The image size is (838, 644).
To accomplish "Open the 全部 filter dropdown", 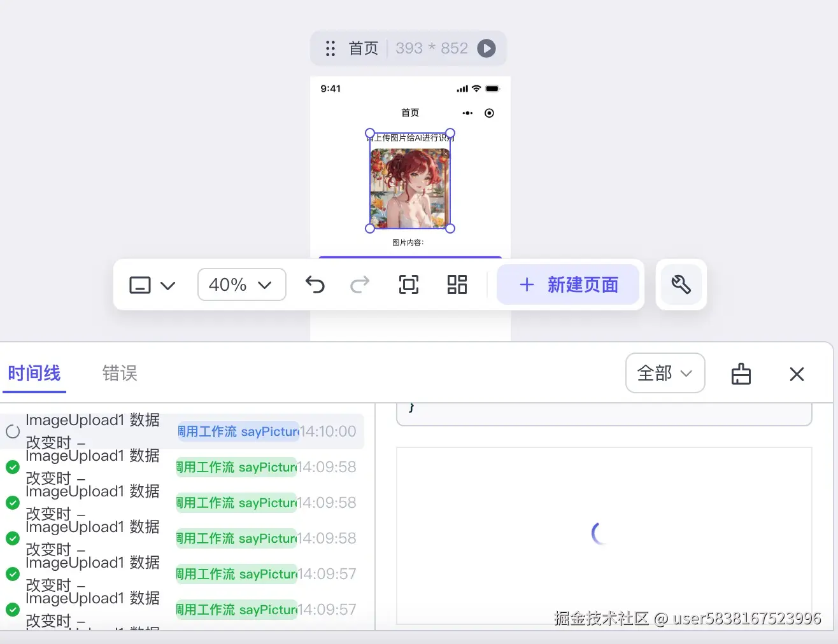I will 665,373.
